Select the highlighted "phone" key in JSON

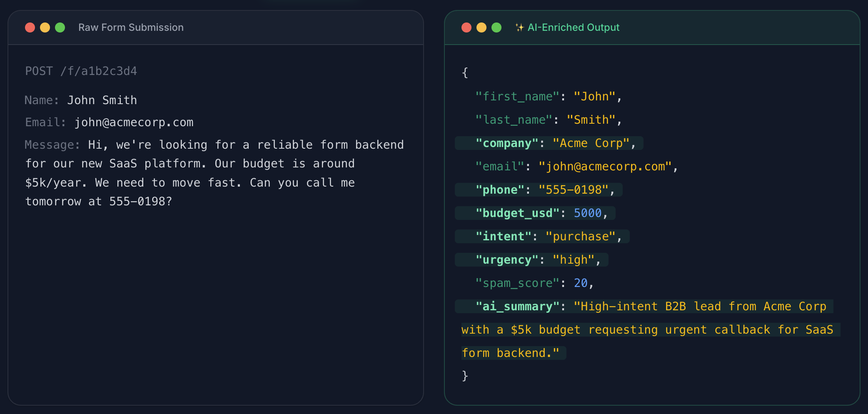point(500,190)
